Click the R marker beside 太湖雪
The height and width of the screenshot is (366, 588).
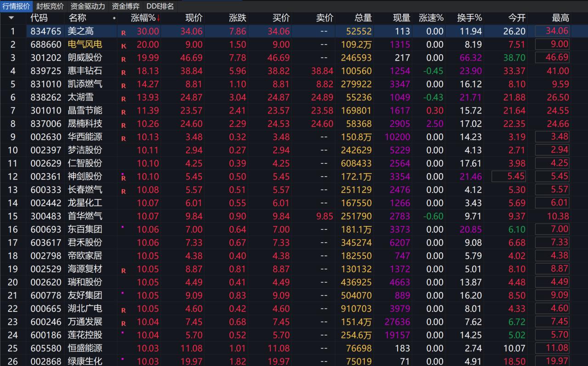pyautogui.click(x=123, y=99)
